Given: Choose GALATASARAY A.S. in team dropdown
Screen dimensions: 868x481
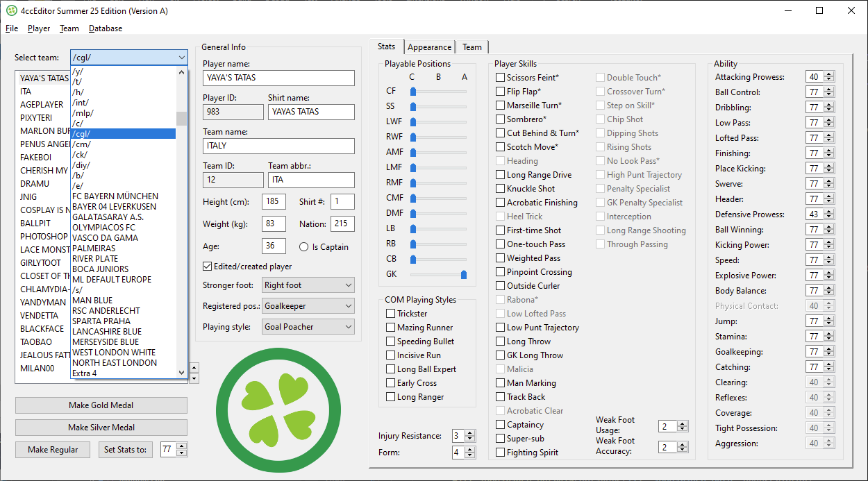Looking at the screenshot, I should [x=124, y=217].
